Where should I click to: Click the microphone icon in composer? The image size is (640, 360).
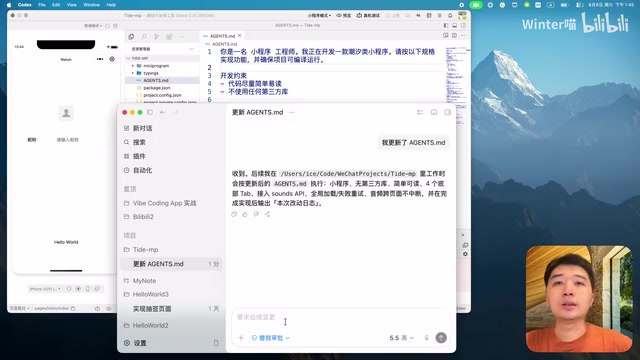click(427, 338)
